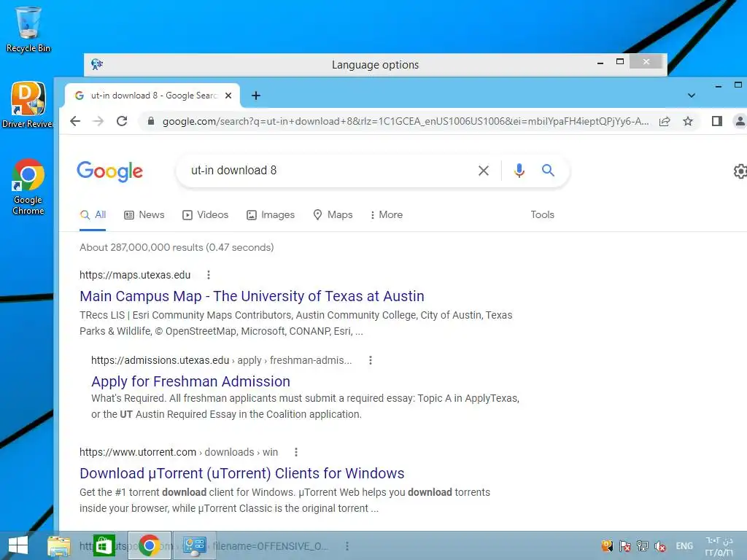Click the browser forward arrow
The image size is (747, 560).
pyautogui.click(x=98, y=121)
